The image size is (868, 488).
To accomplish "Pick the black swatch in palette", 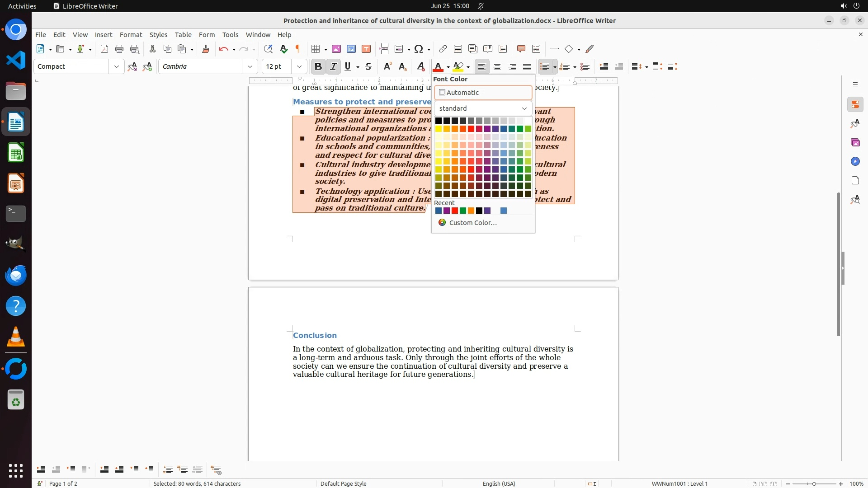I will tap(438, 121).
